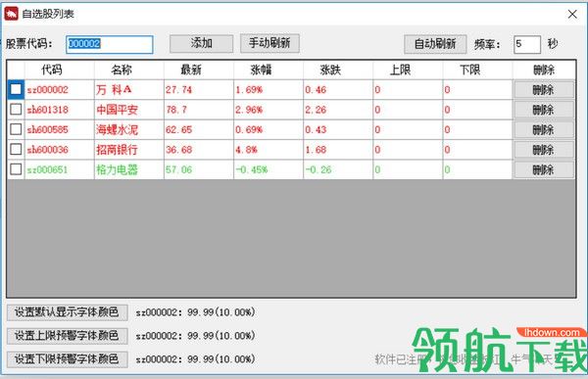Click the 频率 seconds input field
Image resolution: width=588 pixels, height=379 pixels.
tap(527, 45)
